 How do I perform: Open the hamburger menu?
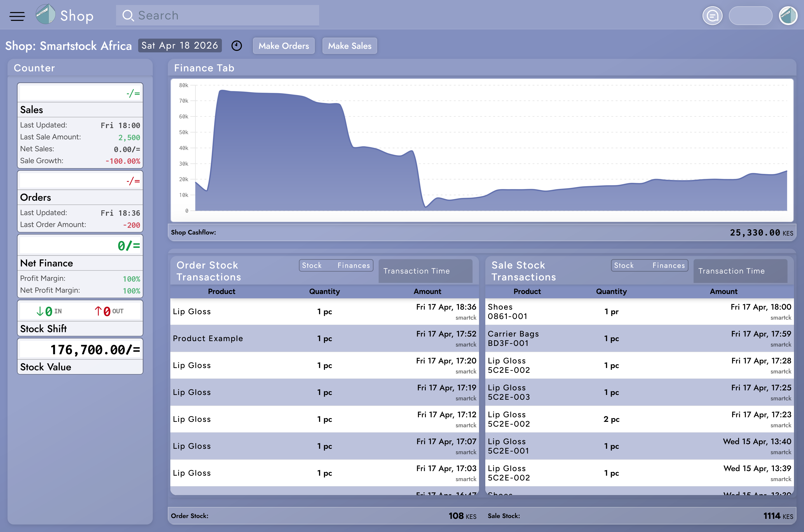[17, 16]
